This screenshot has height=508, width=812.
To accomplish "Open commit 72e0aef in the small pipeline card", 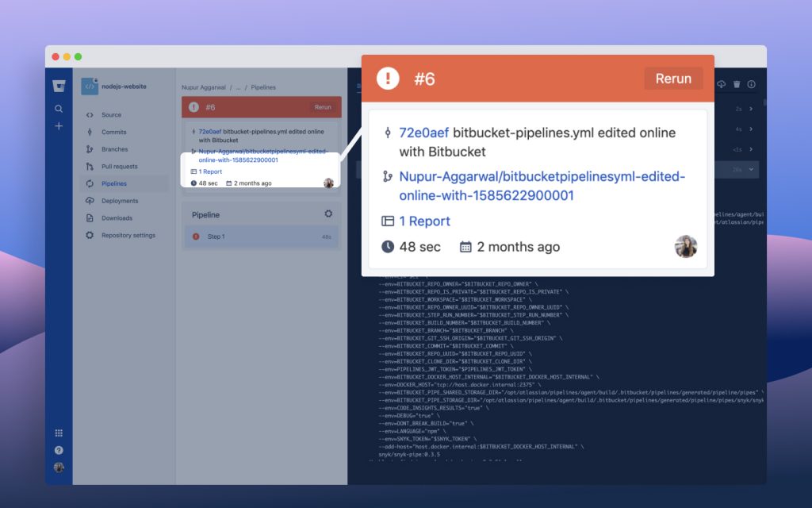I will 209,132.
